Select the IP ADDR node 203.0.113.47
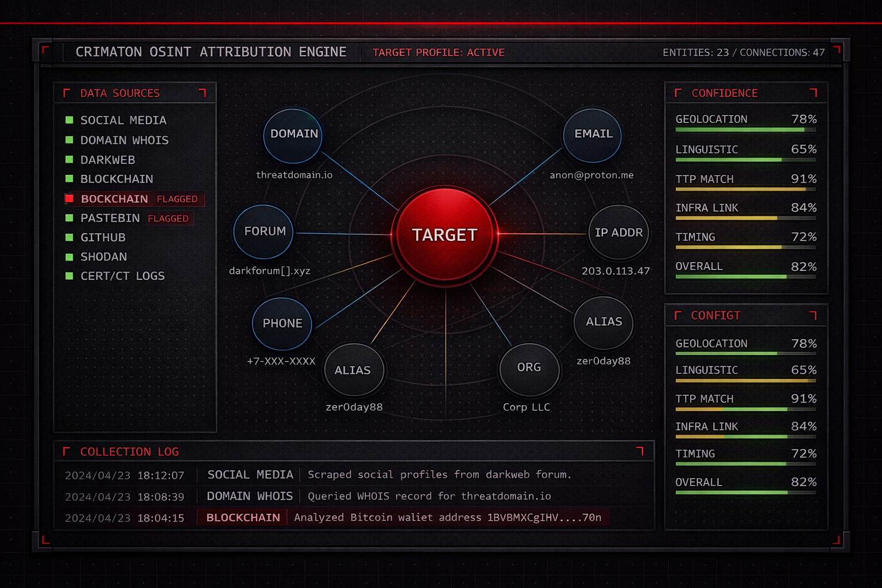The image size is (882, 588). (x=618, y=233)
